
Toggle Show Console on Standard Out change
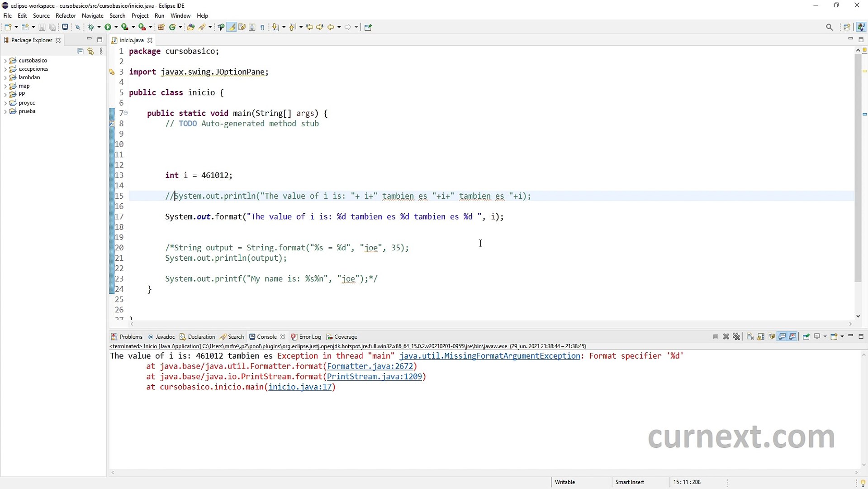tap(782, 336)
